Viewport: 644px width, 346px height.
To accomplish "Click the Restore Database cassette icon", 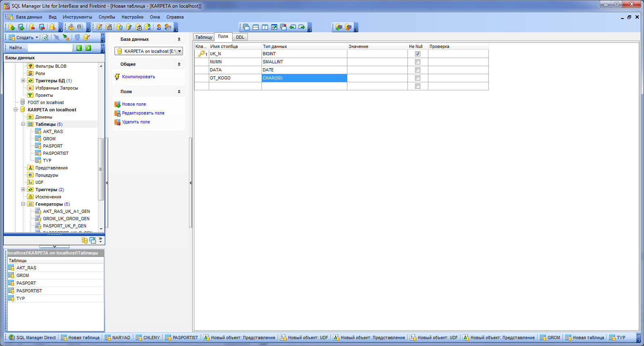I will [348, 27].
